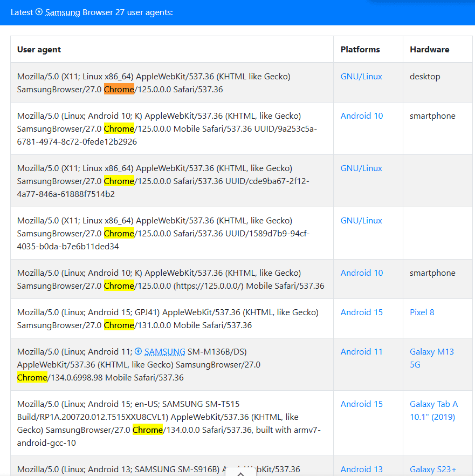The width and height of the screenshot is (475, 476).
Task: Open the Galaxy S23+ hardware link
Action: 433,470
